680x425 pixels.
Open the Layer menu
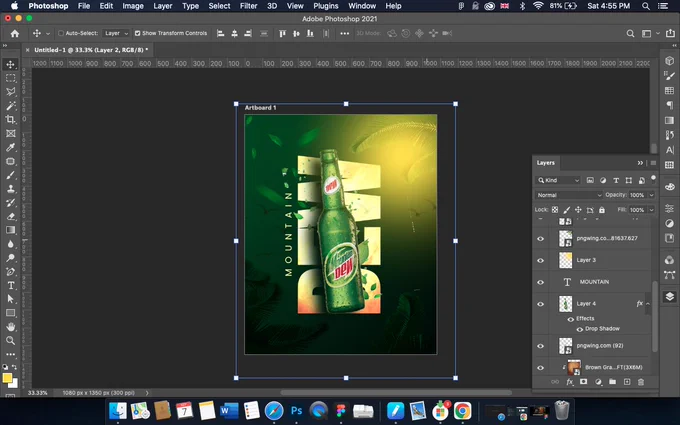163,6
